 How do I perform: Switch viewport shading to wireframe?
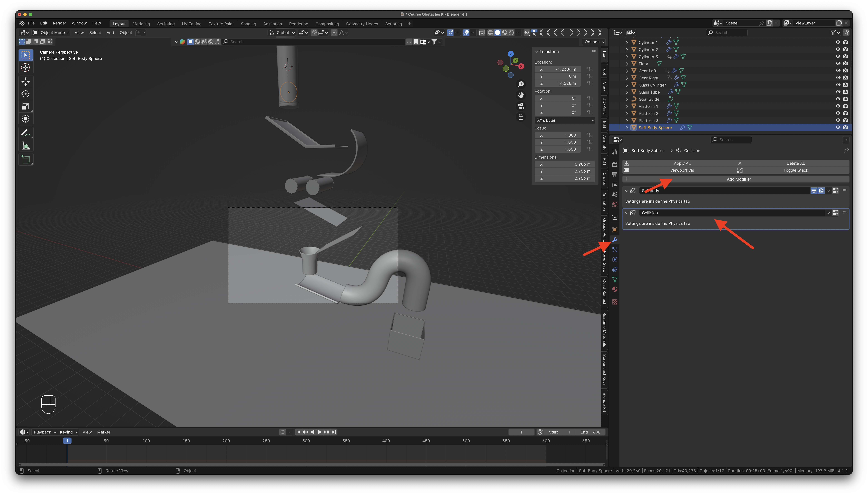pos(490,33)
